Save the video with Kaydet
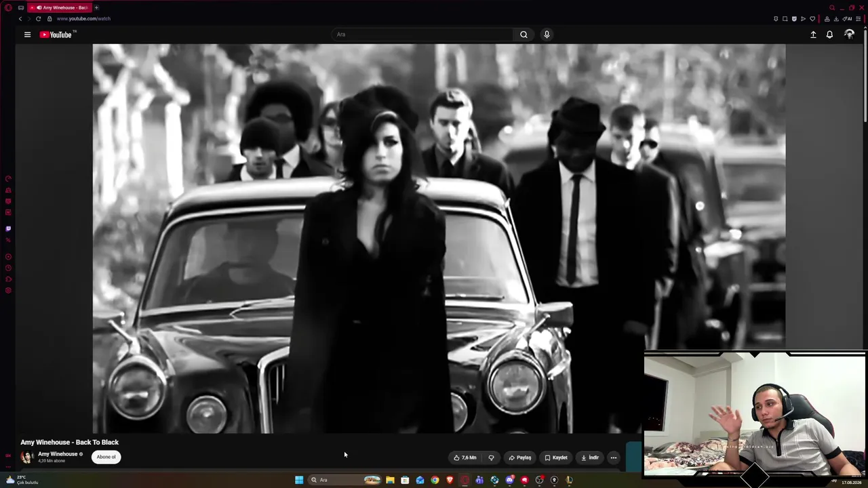The image size is (868, 488). click(x=556, y=457)
